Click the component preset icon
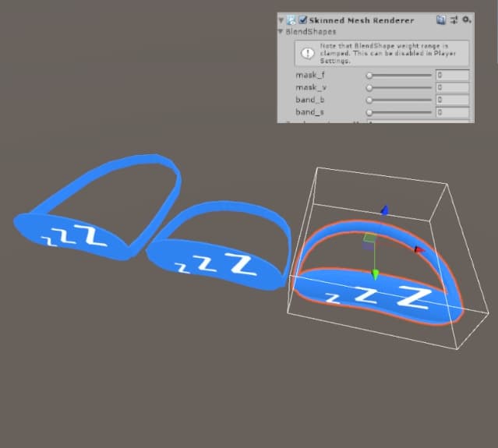Viewport: 498px width, 448px height. pyautogui.click(x=454, y=19)
